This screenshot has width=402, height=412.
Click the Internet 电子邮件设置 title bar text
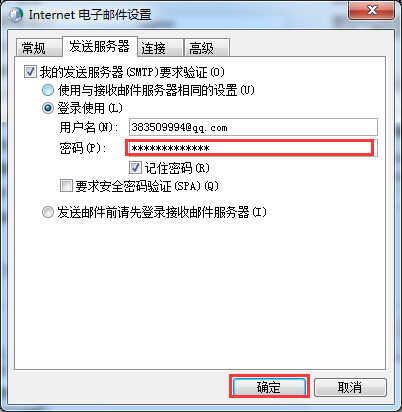(x=90, y=15)
